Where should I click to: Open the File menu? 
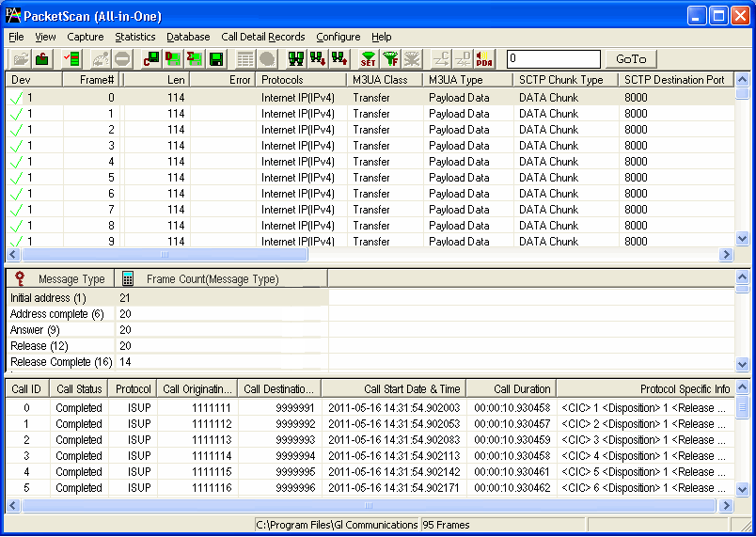16,37
